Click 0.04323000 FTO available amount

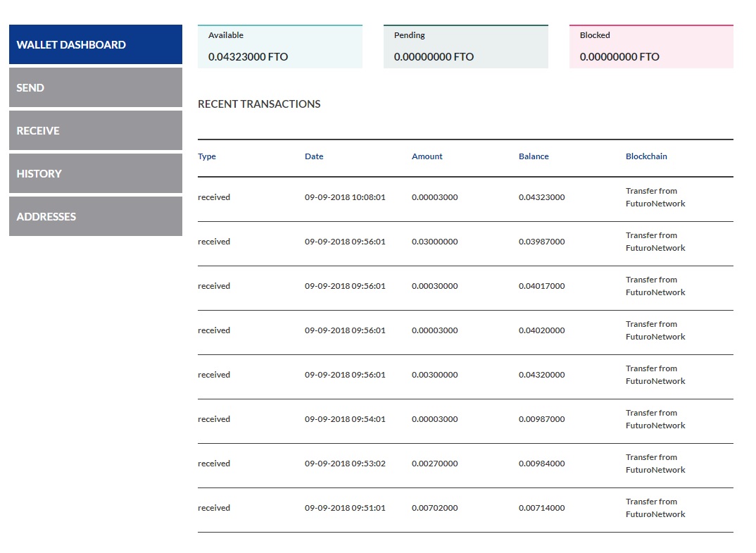[x=248, y=57]
